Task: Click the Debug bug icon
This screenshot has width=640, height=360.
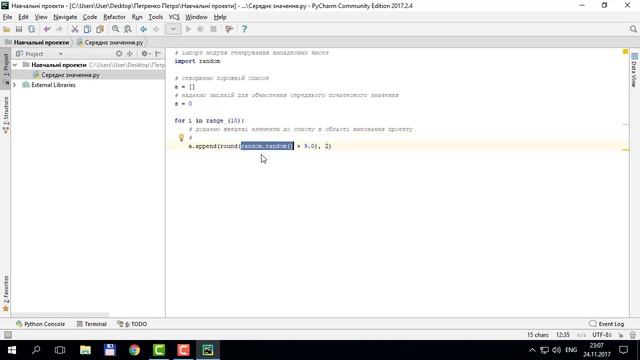Action: (200, 29)
